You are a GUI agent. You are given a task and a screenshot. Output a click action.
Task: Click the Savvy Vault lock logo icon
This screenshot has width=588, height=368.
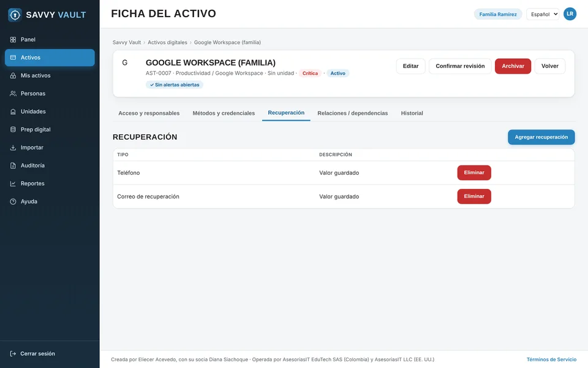(x=15, y=15)
